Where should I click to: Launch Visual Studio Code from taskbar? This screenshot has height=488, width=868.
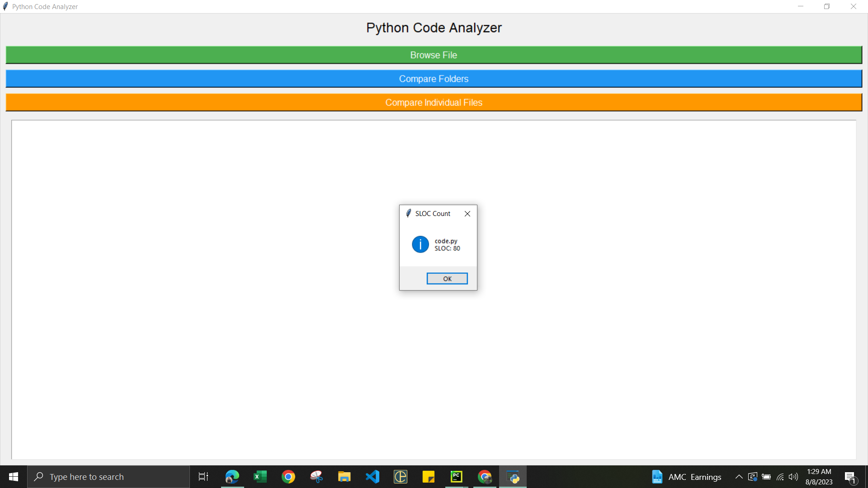click(x=373, y=477)
